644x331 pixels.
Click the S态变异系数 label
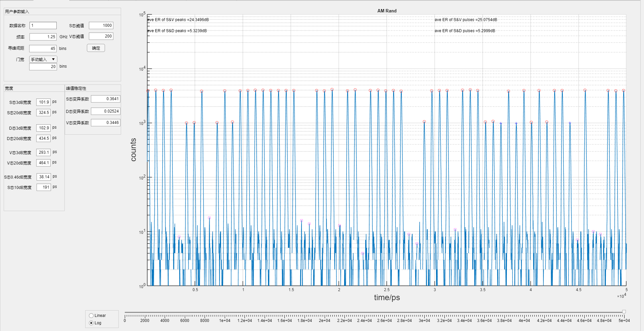click(x=77, y=99)
